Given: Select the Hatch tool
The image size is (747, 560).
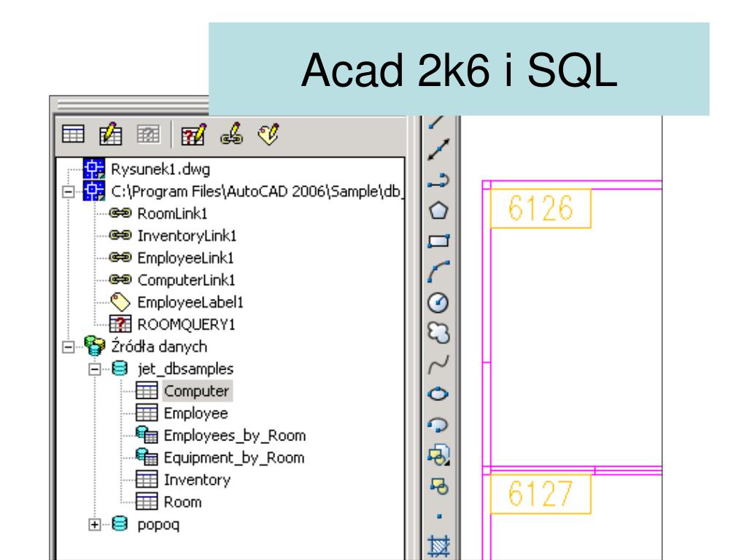Looking at the screenshot, I should [x=438, y=545].
